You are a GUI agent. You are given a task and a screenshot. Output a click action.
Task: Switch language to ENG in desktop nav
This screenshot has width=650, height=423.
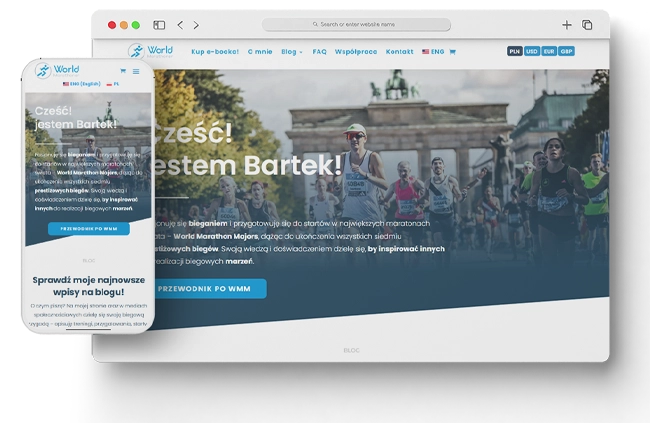[x=433, y=52]
